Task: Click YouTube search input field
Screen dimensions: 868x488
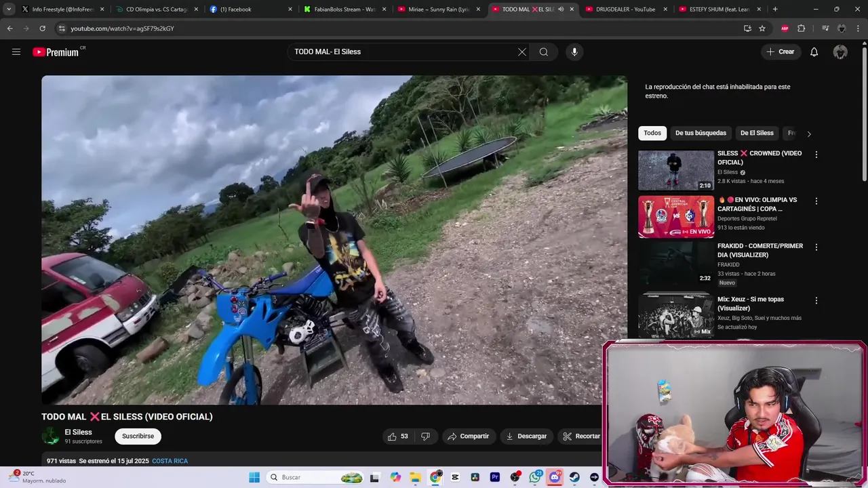Action: pyautogui.click(x=403, y=52)
